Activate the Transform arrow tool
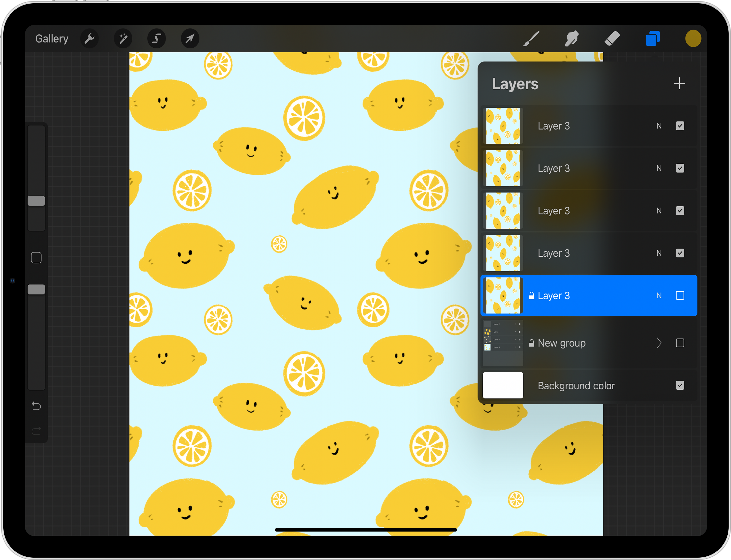This screenshot has height=560, width=731. pyautogui.click(x=190, y=39)
